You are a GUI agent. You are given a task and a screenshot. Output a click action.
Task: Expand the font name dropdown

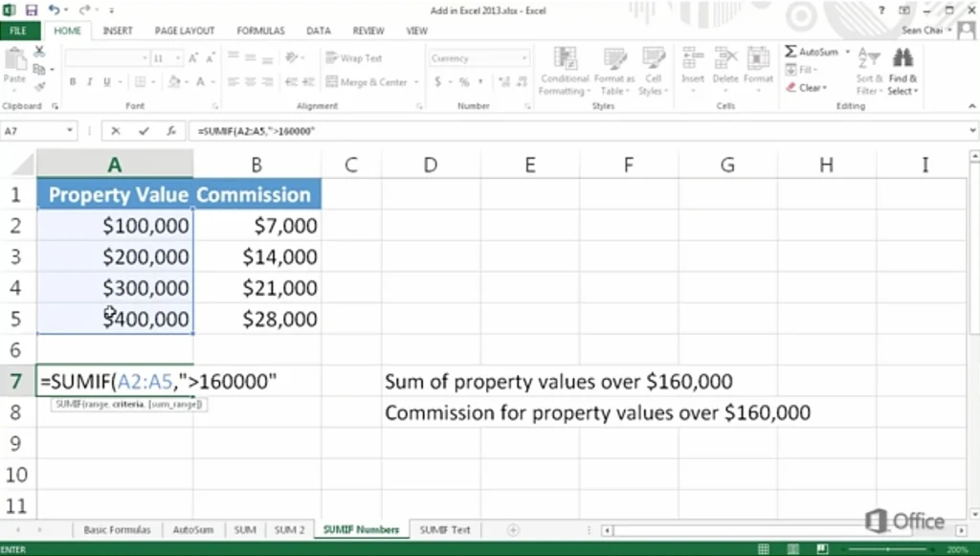click(x=145, y=58)
